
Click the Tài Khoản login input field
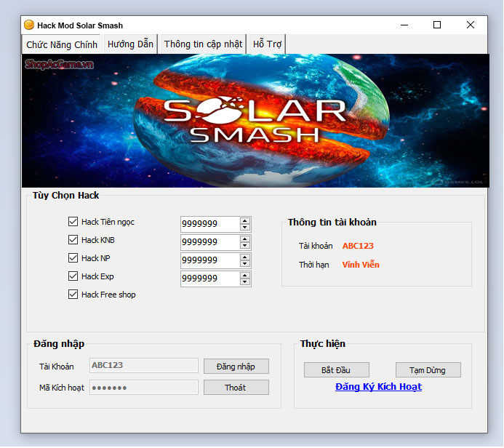point(144,365)
